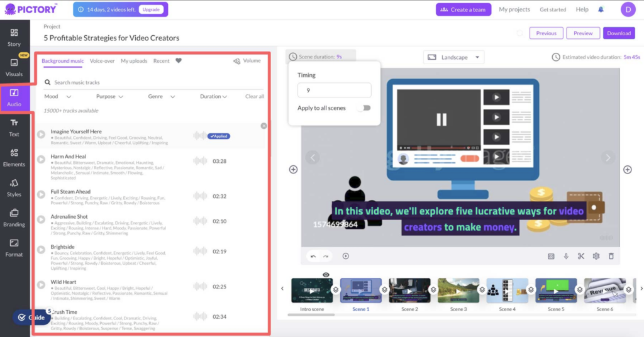Open Landscape aspect ratio dropdown
Screen dimensions: 644x337
pos(453,57)
